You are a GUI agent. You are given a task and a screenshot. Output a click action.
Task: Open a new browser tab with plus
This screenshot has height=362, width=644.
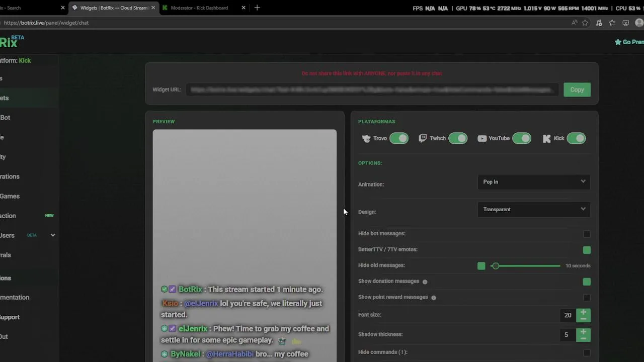(x=257, y=8)
